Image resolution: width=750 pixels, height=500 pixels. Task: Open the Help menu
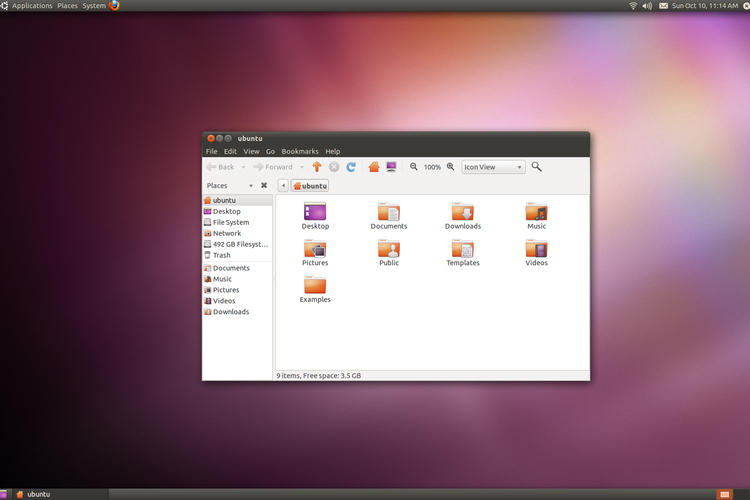point(332,151)
